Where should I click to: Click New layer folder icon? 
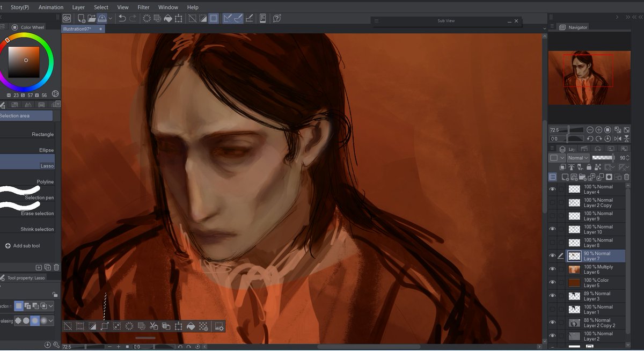pos(582,177)
